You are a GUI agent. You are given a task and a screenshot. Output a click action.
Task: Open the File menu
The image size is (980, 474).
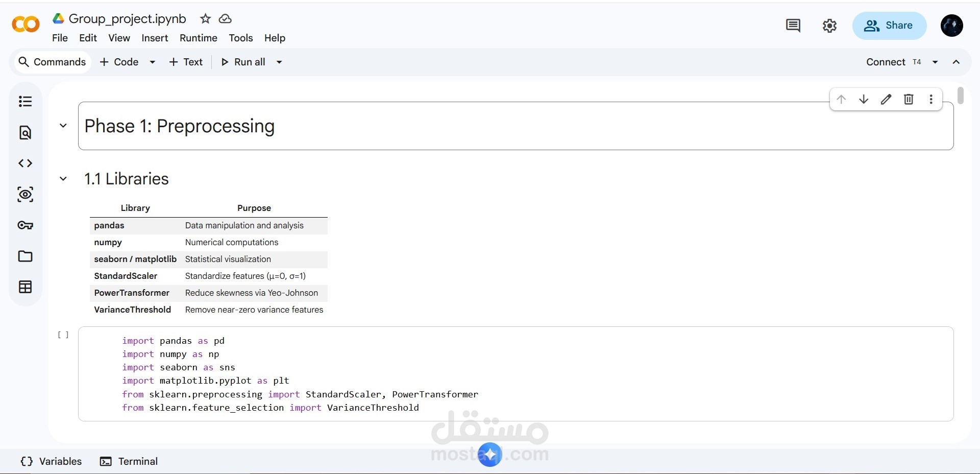60,38
